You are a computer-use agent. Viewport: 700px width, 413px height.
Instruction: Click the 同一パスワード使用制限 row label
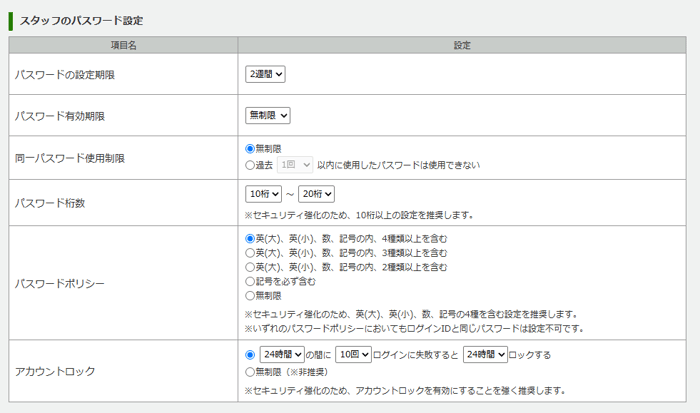70,158
